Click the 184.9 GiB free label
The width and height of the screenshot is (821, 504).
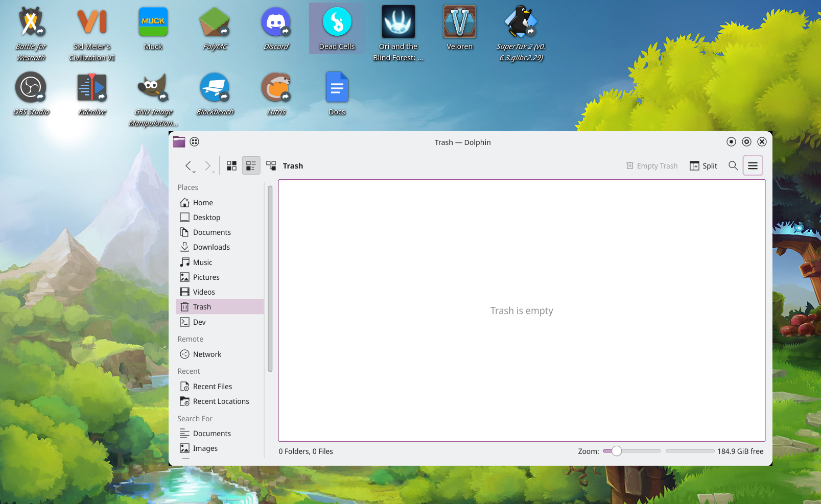click(x=740, y=451)
